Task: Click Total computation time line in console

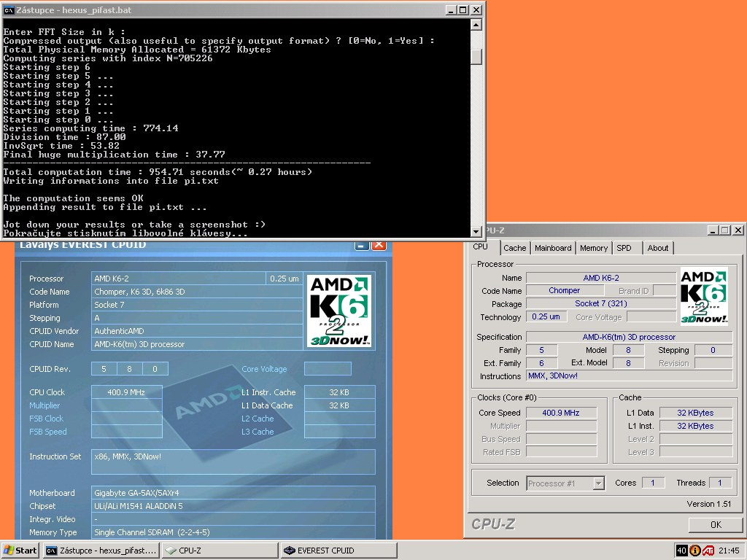Action: (158, 172)
